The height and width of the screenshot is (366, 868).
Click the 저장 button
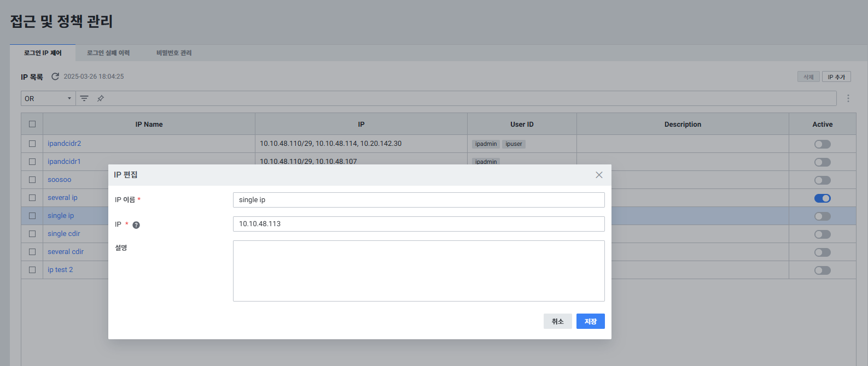(x=590, y=321)
